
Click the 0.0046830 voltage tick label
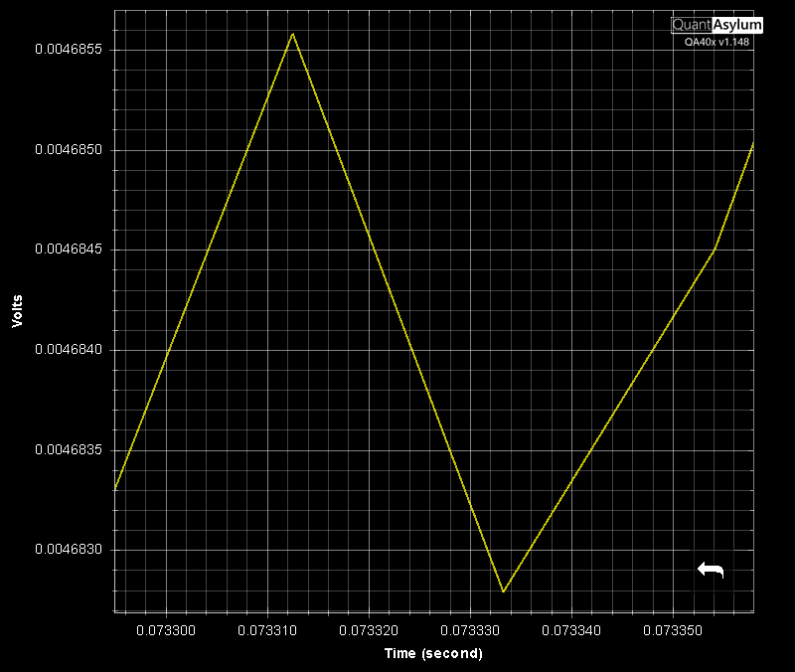click(x=69, y=550)
